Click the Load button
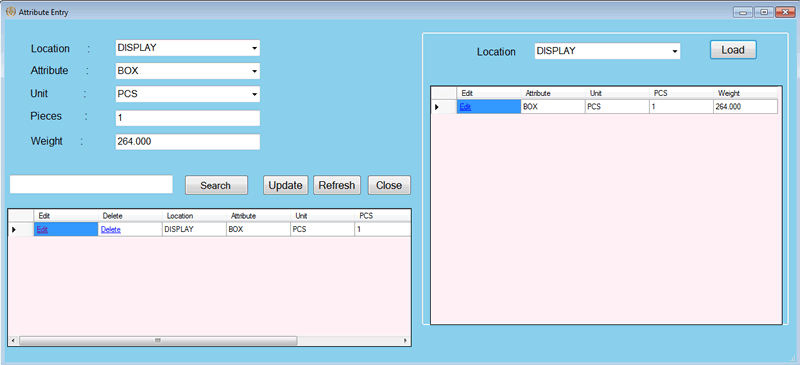Image resolution: width=800 pixels, height=365 pixels. click(x=733, y=50)
